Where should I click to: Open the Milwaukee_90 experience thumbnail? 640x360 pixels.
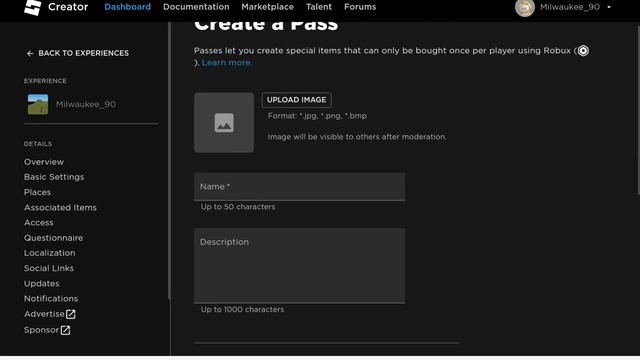click(38, 104)
